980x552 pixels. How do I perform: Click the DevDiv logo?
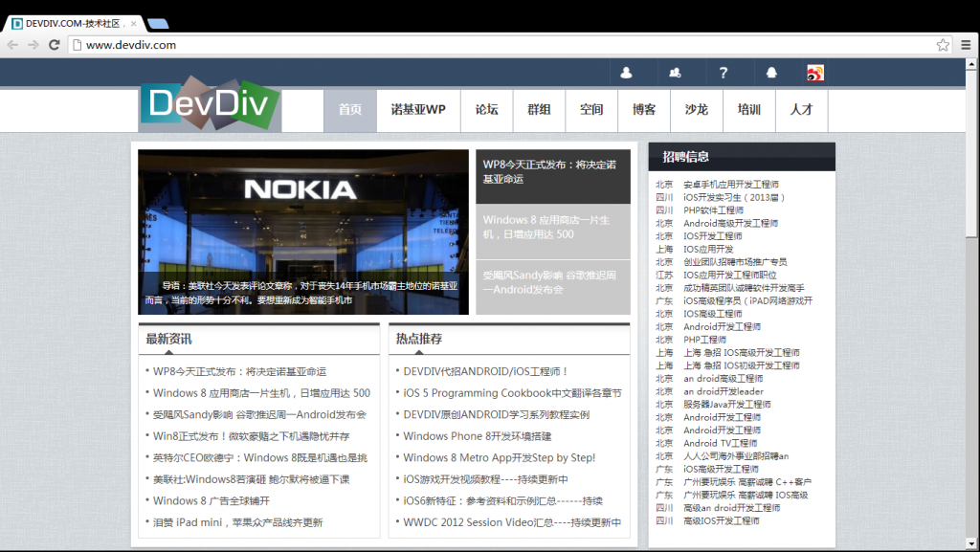coord(209,105)
